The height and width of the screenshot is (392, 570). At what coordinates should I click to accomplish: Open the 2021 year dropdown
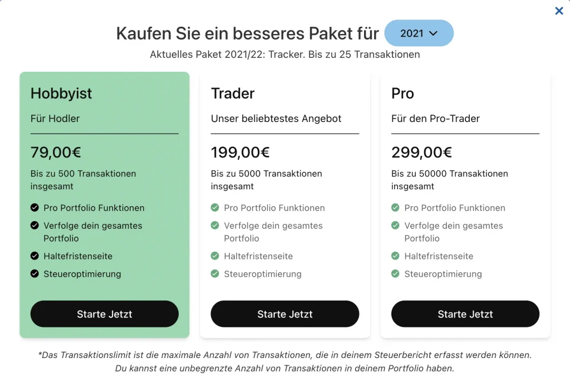click(419, 33)
